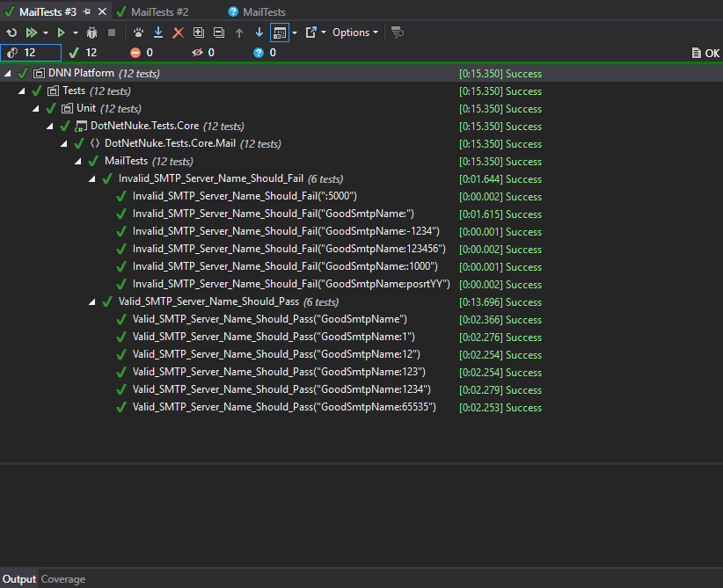723x588 pixels.
Task: Click the Collapse All minus icon
Action: [x=218, y=33]
